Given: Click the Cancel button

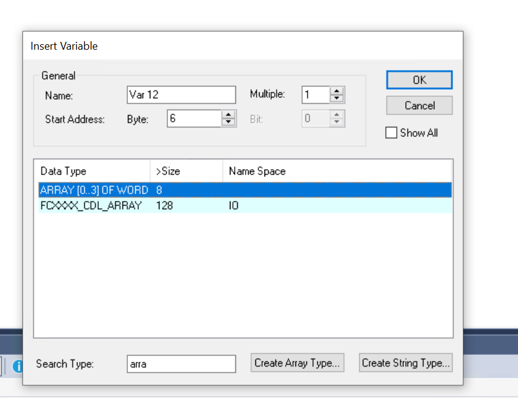Looking at the screenshot, I should [x=419, y=105].
